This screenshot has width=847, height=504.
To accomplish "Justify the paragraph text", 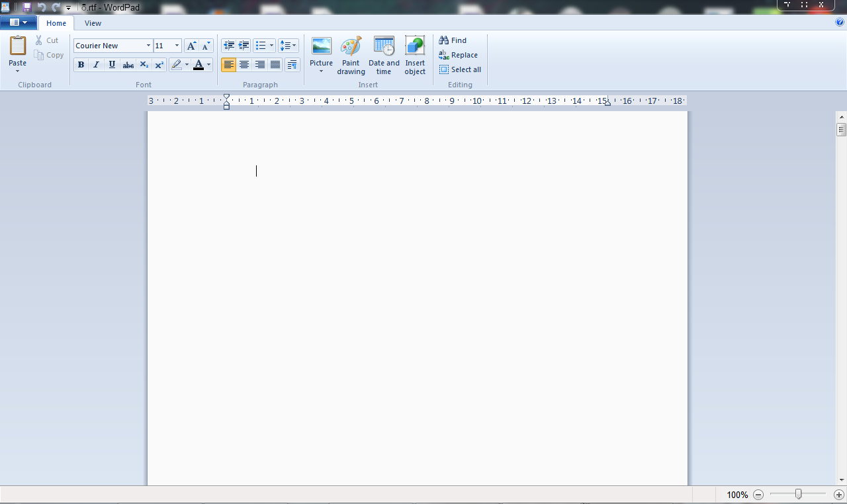I will pyautogui.click(x=275, y=65).
